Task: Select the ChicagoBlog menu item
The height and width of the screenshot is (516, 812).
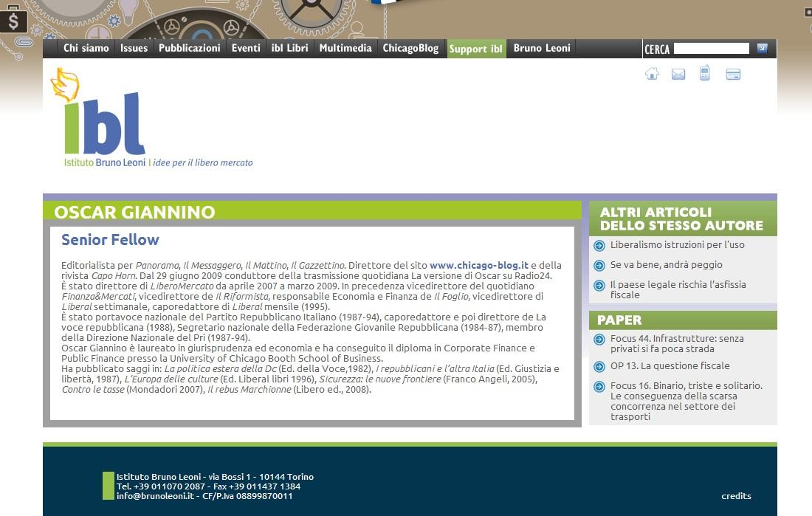Action: (410, 48)
